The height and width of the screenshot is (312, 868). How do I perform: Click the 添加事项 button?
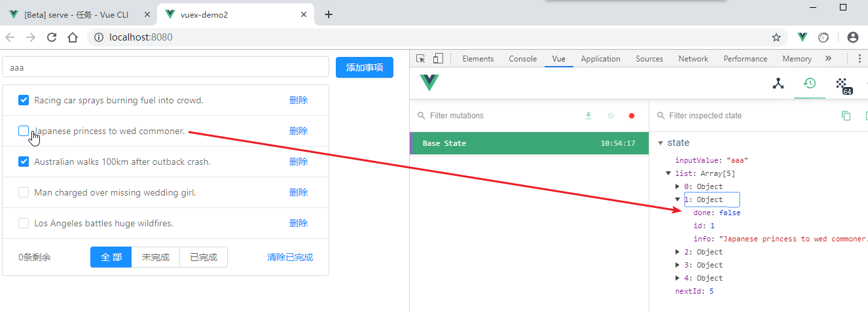coord(364,67)
